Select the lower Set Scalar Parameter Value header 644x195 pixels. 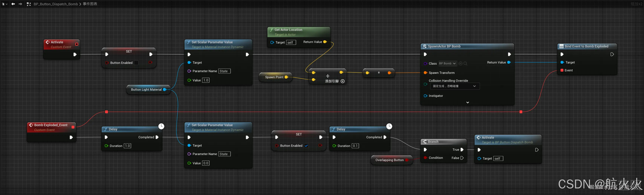[x=218, y=128]
